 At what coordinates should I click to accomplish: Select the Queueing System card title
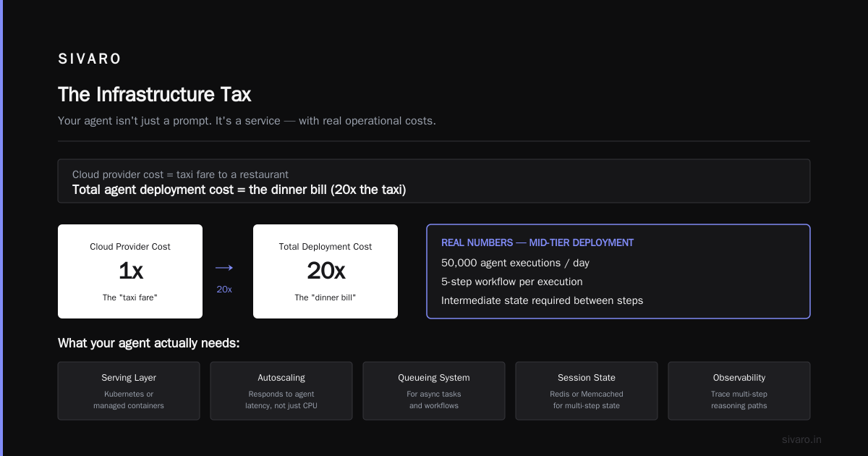pyautogui.click(x=434, y=378)
